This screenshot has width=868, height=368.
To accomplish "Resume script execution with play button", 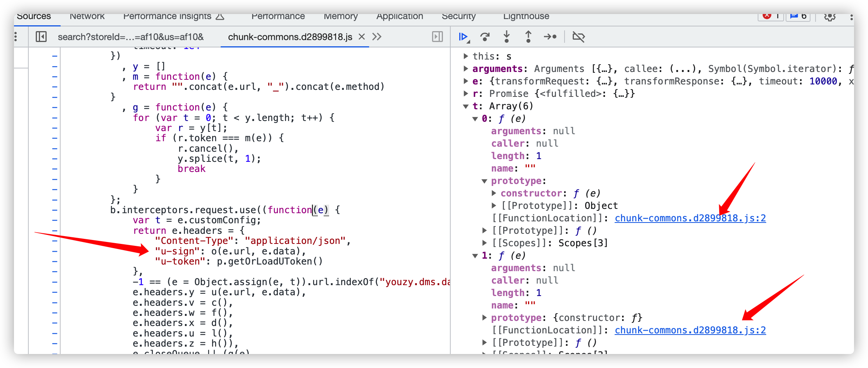I will pos(464,37).
